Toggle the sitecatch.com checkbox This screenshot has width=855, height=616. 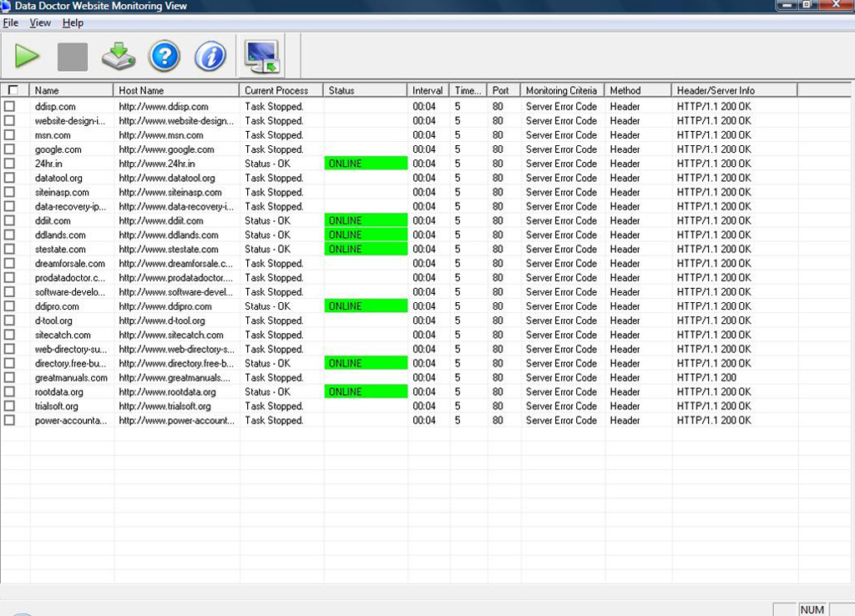coord(9,335)
